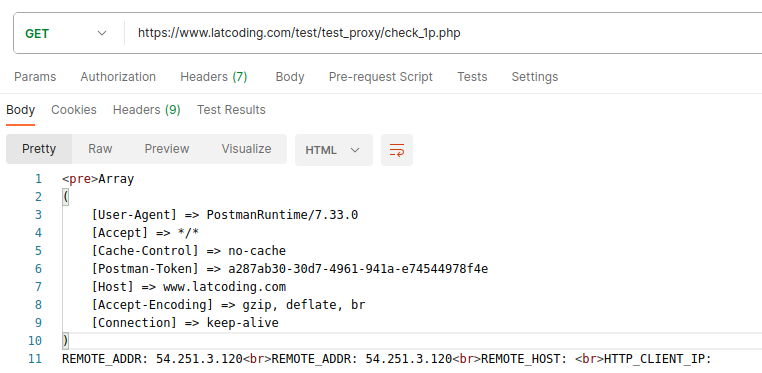Switch to the response Cookies tab
Viewport: 762px width, 373px height.
pos(74,110)
